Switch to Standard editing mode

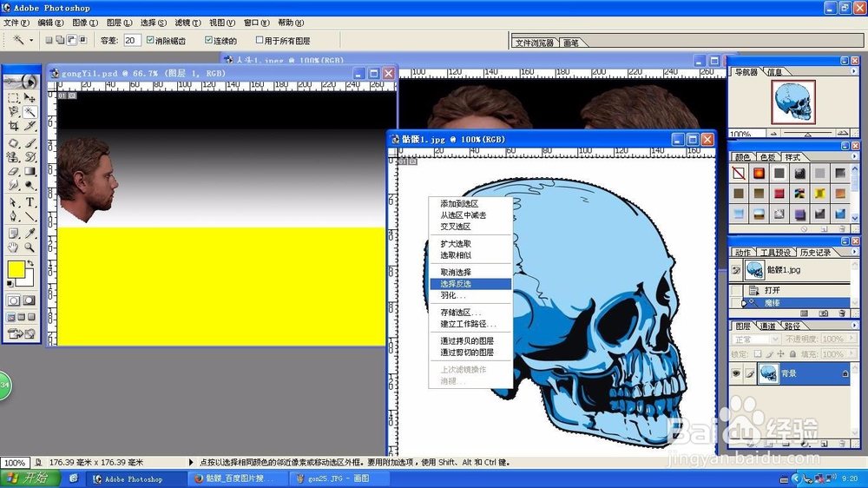pos(14,300)
